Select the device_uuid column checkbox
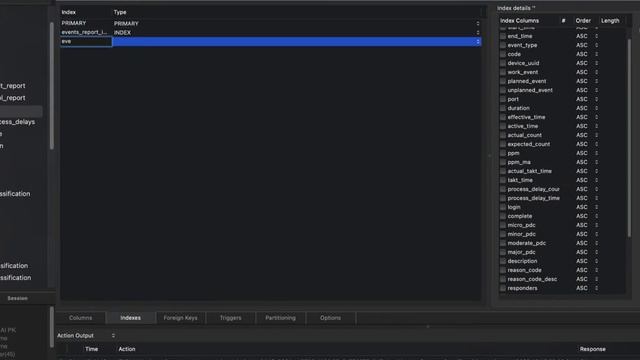 [503, 63]
